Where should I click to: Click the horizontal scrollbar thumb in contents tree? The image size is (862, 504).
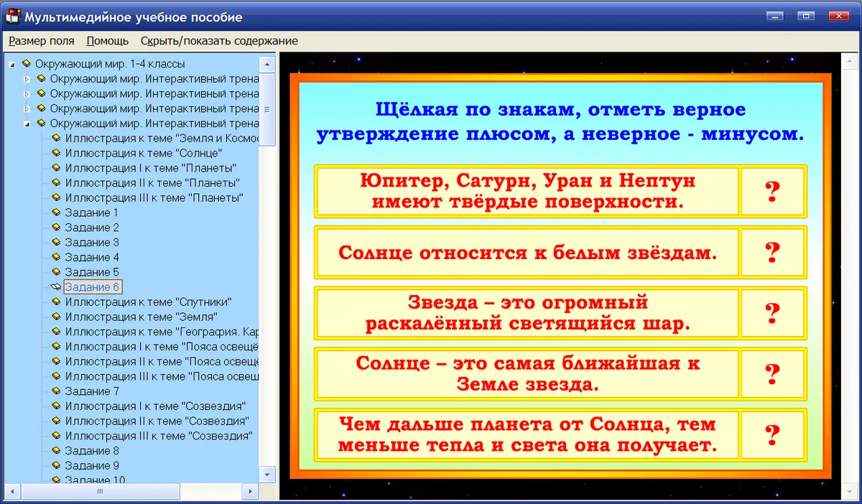pos(100,491)
